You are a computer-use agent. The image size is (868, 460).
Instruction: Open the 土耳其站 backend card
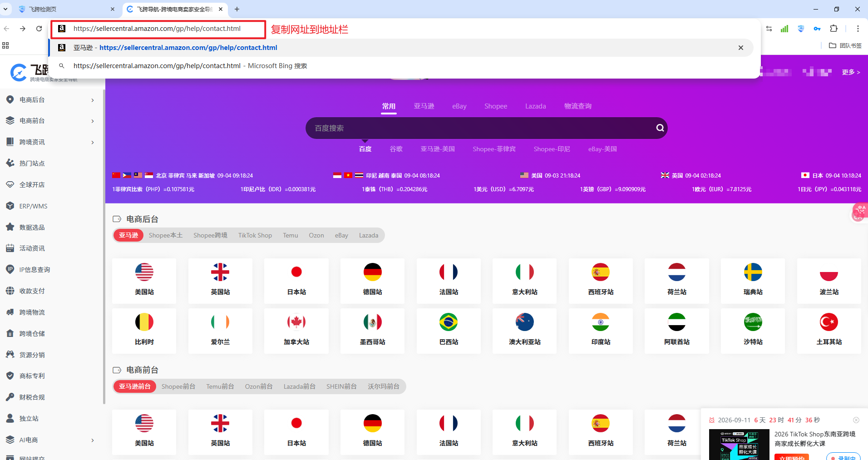(829, 331)
